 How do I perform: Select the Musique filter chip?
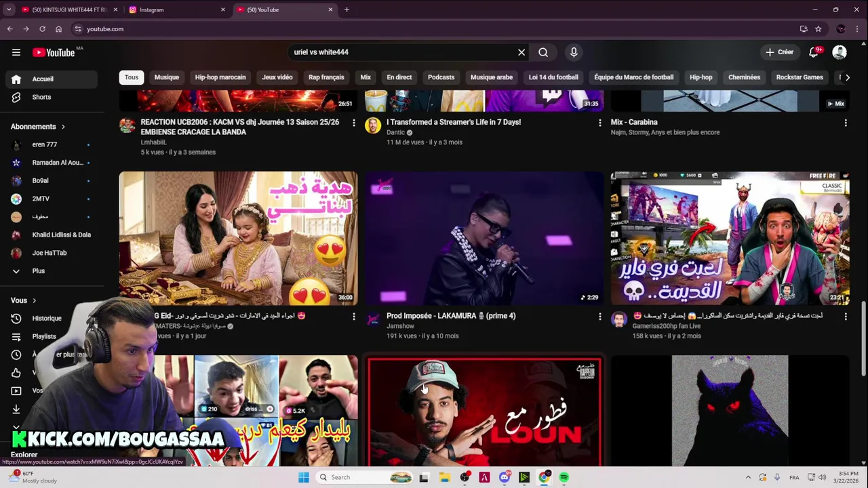(x=167, y=77)
